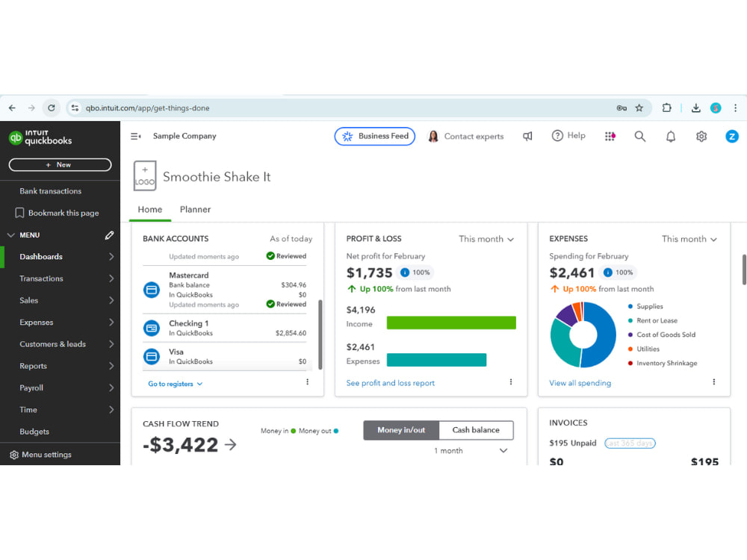This screenshot has height=560, width=747.
Task: Click Go to registers link
Action: pyautogui.click(x=175, y=384)
